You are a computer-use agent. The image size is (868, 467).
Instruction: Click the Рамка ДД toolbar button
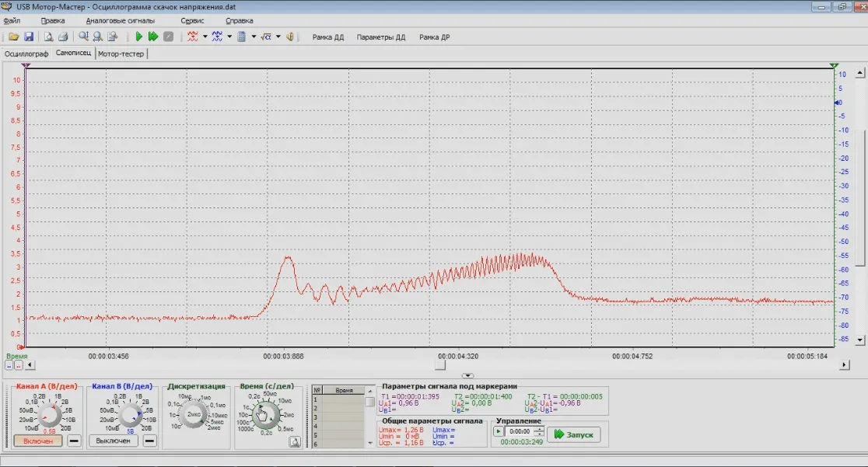click(x=327, y=37)
